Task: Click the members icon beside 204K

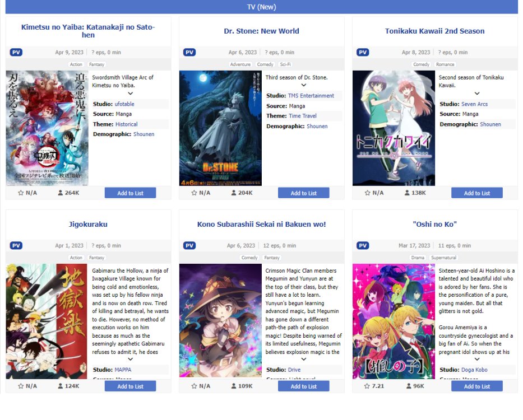Action: pyautogui.click(x=234, y=193)
